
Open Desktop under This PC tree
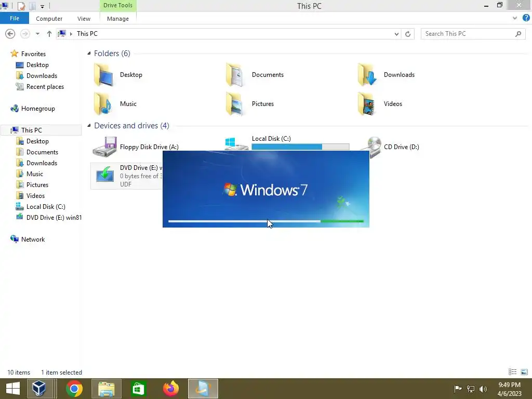(37, 141)
